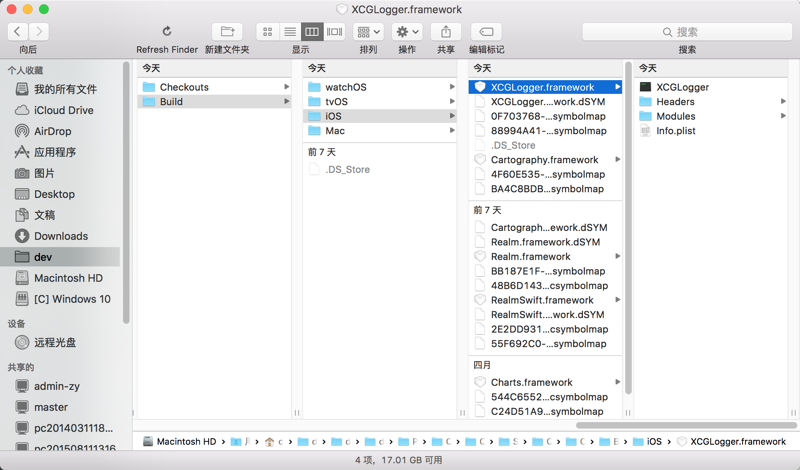The image size is (800, 470).
Task: Go back with the left arrow button
Action: [17, 32]
